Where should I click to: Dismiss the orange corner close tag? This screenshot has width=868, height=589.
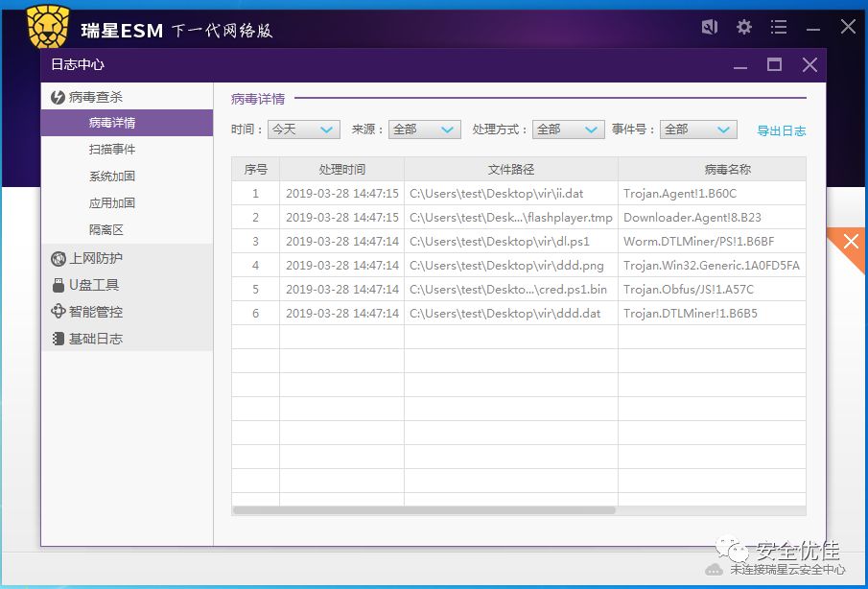click(851, 242)
